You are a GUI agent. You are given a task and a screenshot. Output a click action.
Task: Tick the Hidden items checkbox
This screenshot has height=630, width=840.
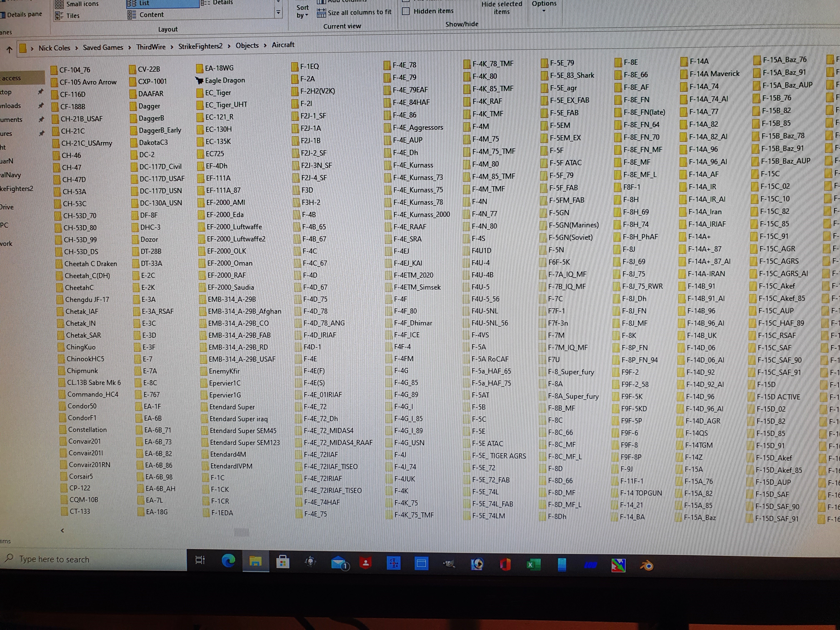[406, 11]
